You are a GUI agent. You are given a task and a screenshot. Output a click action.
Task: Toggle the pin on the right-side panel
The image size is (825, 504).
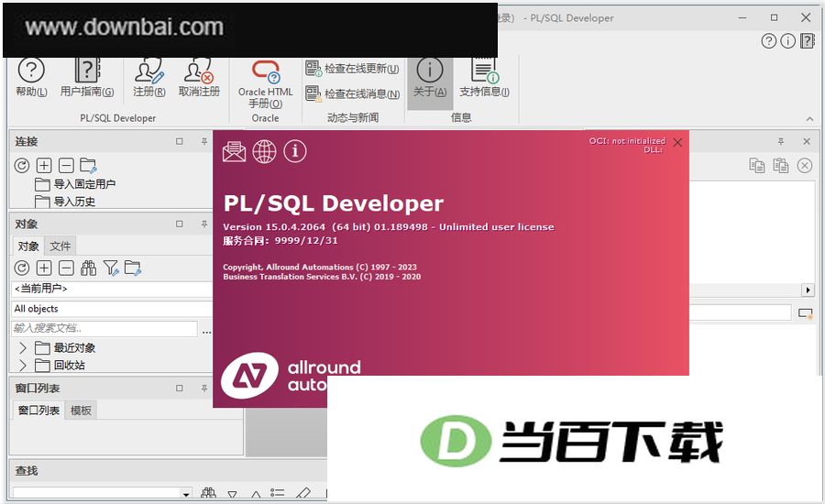[781, 141]
